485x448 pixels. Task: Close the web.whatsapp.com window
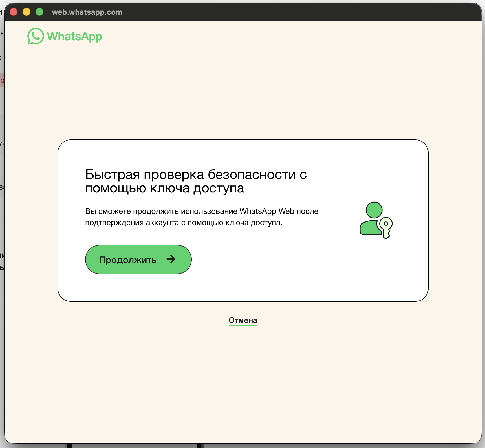(x=14, y=12)
